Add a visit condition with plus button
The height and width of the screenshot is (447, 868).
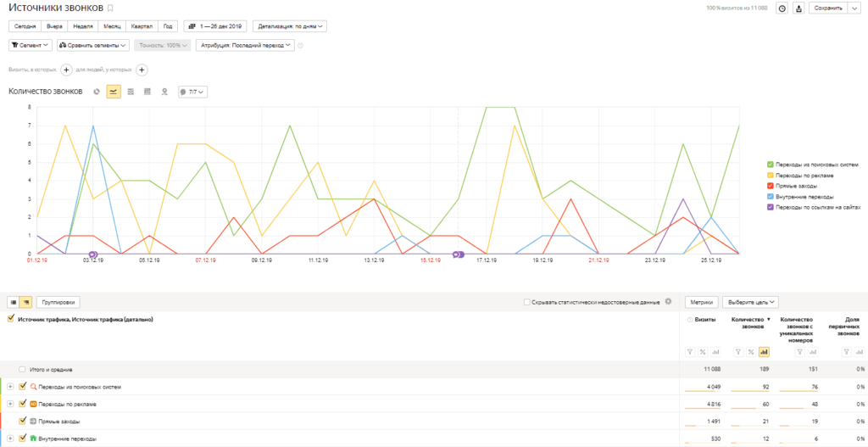pyautogui.click(x=66, y=70)
